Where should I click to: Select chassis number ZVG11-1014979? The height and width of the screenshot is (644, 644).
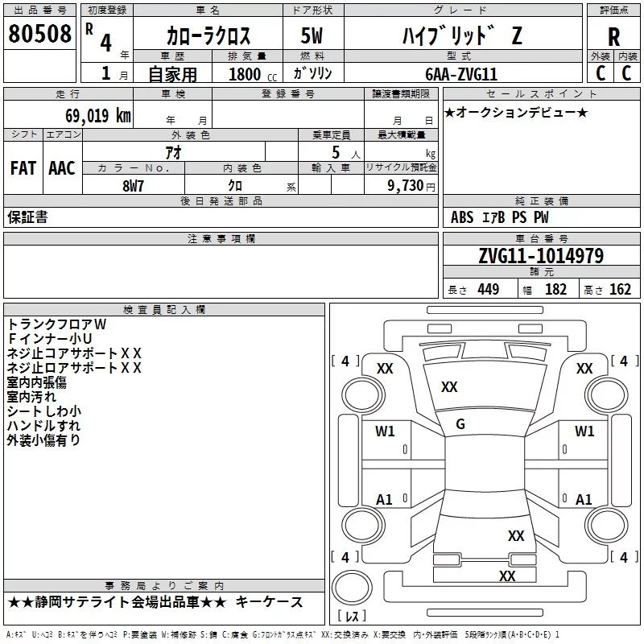click(x=541, y=256)
